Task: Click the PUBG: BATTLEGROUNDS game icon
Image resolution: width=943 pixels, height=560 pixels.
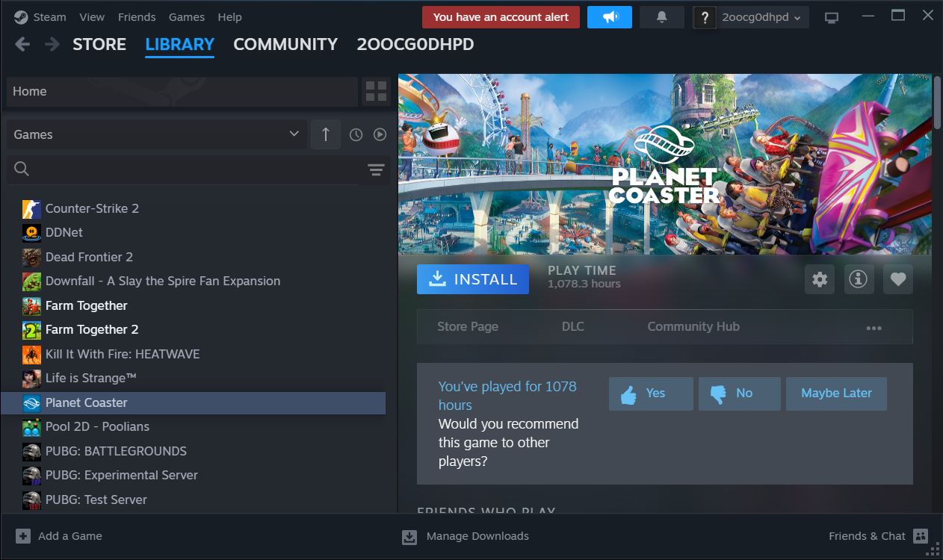Action: pyautogui.click(x=31, y=451)
